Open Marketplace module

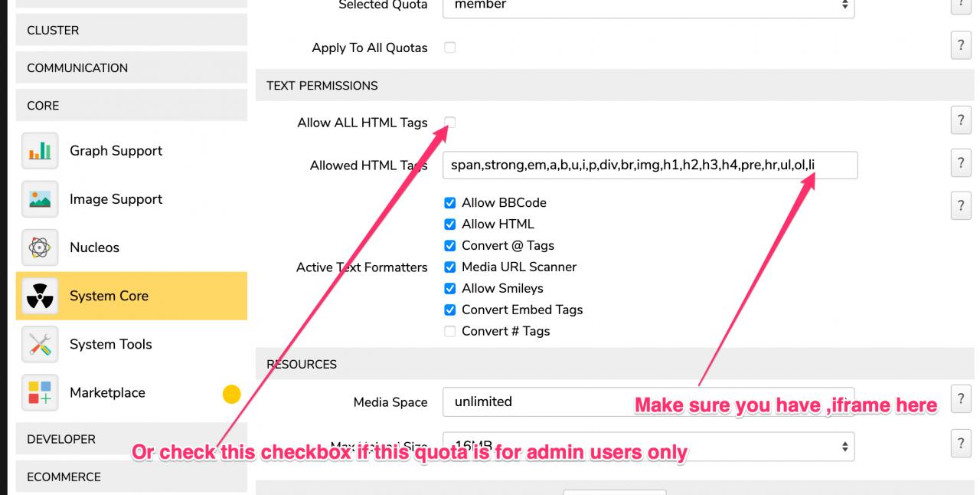coord(132,392)
